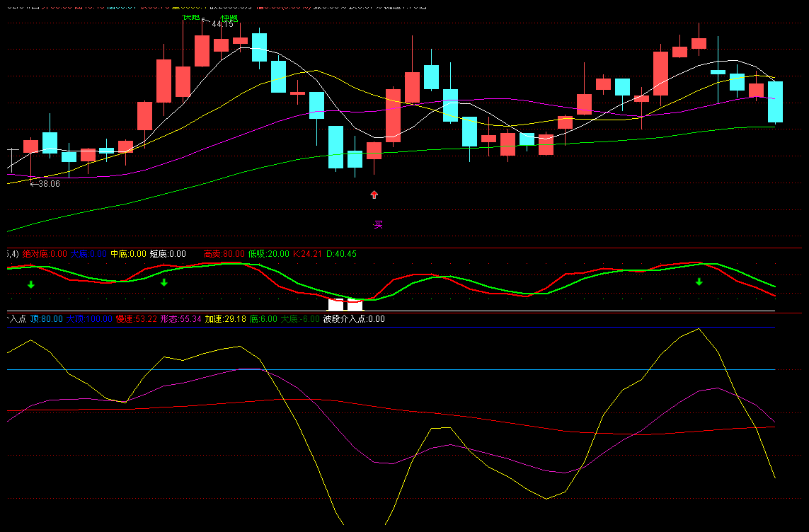Viewport: 809px width, 532px height.
Task: Click the 中底:0.00 indicator label
Action: point(128,254)
